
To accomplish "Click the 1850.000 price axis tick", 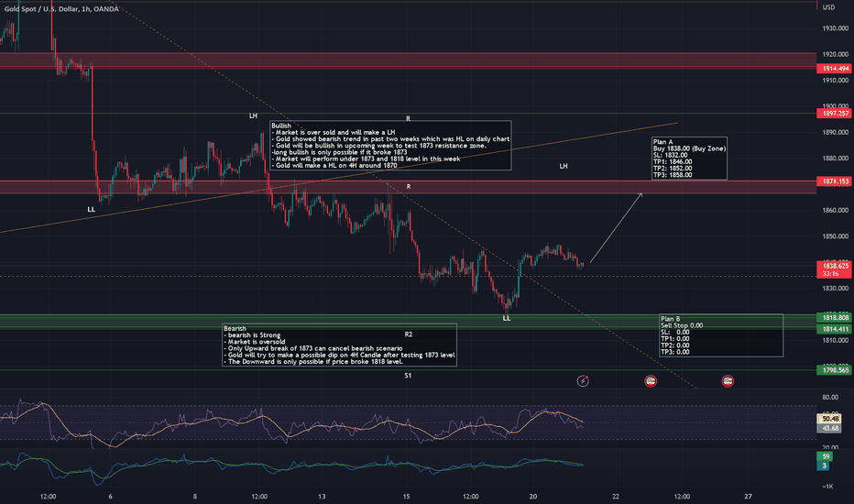I will pyautogui.click(x=836, y=236).
